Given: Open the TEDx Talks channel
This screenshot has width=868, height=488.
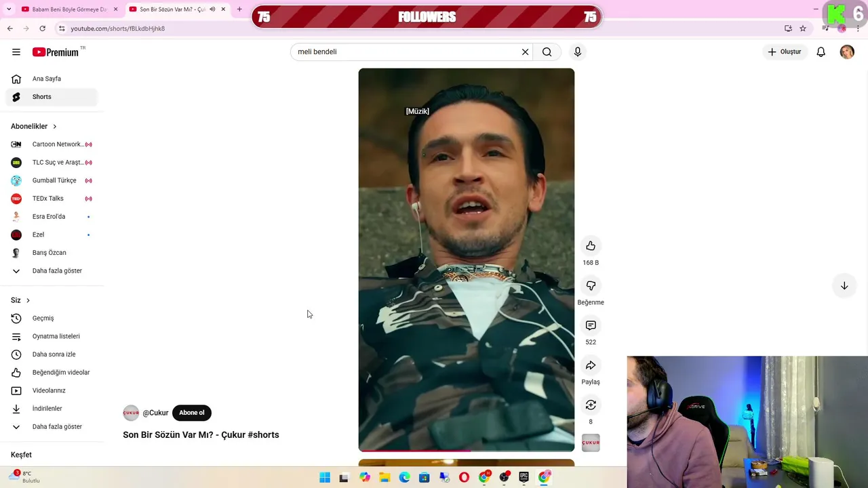Looking at the screenshot, I should point(53,199).
